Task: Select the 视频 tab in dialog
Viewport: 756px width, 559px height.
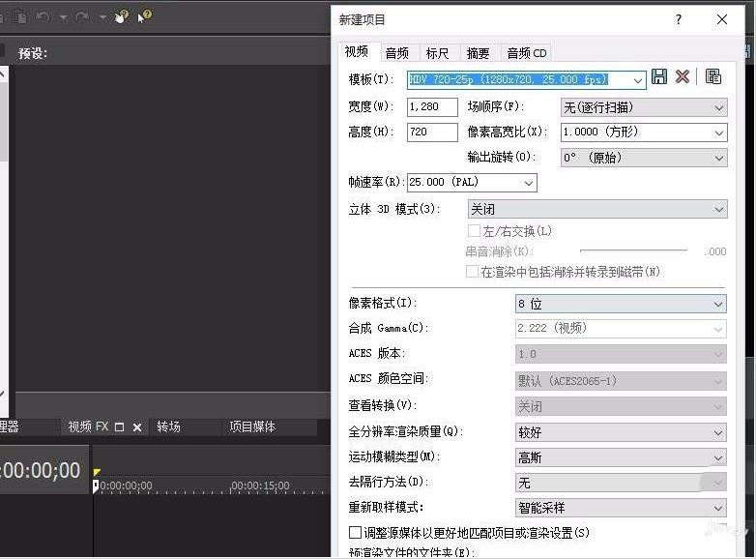Action: coord(357,51)
